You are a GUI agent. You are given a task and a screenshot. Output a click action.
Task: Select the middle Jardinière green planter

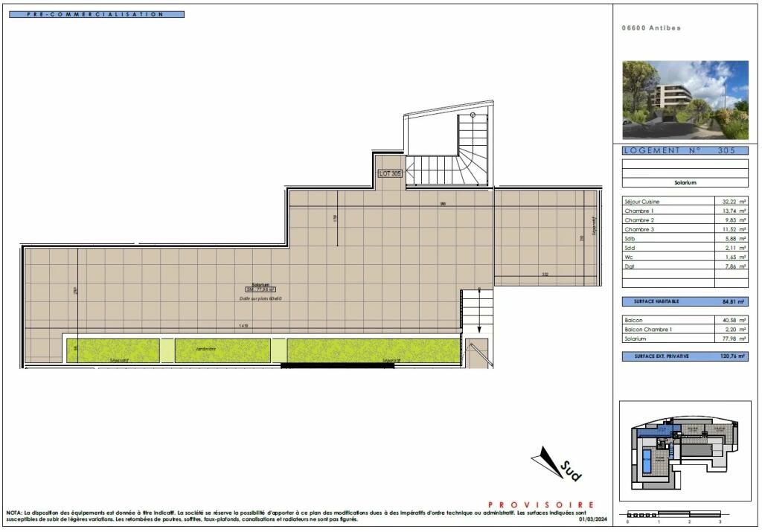pos(212,350)
